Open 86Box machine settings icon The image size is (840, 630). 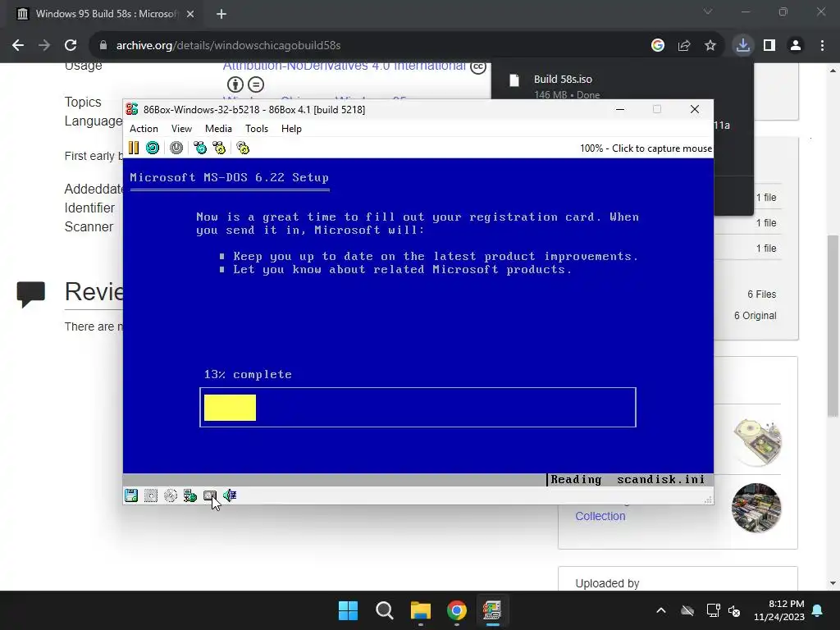point(243,148)
